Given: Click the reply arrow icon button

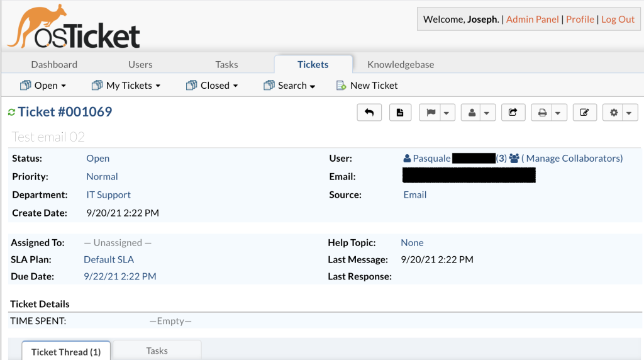Looking at the screenshot, I should 369,112.
